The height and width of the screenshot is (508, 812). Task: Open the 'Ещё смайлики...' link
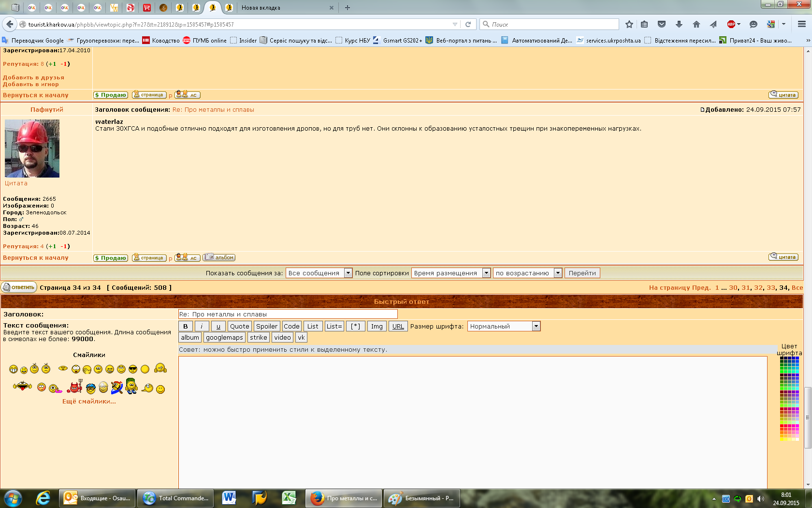click(89, 401)
